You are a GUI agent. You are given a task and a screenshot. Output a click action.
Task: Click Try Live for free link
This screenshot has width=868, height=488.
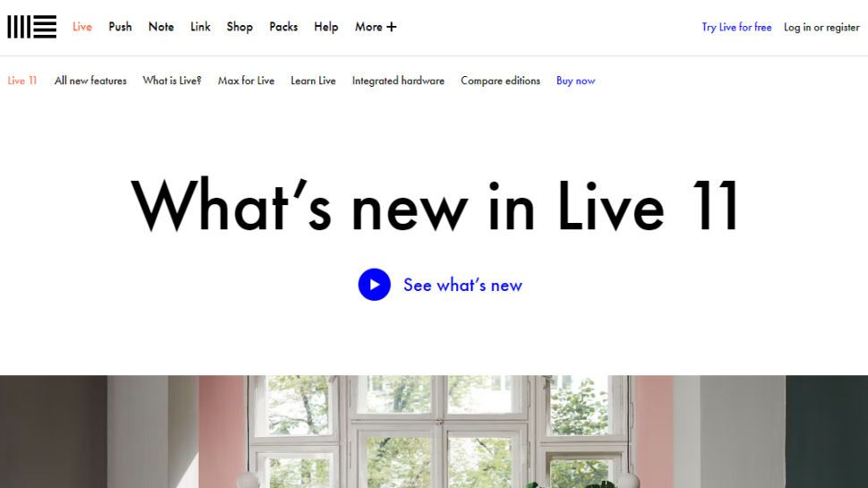click(736, 27)
